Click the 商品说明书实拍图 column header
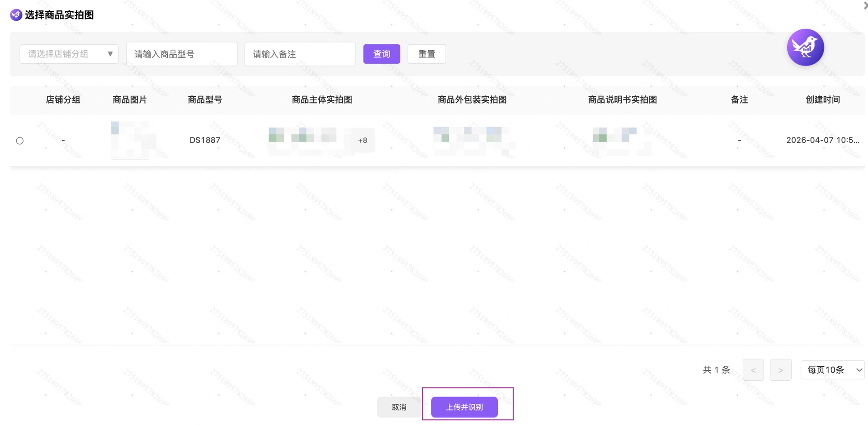 (623, 99)
